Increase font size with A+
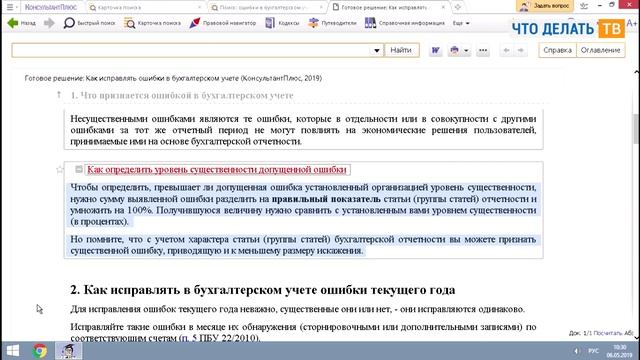Screen dimensions: 640x360 (x=632, y=24)
